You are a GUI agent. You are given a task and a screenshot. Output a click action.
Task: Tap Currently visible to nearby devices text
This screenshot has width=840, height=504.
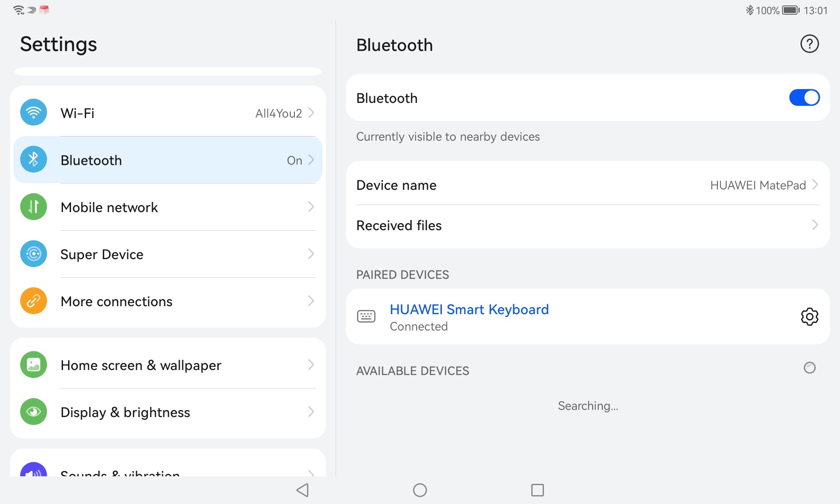(x=448, y=137)
